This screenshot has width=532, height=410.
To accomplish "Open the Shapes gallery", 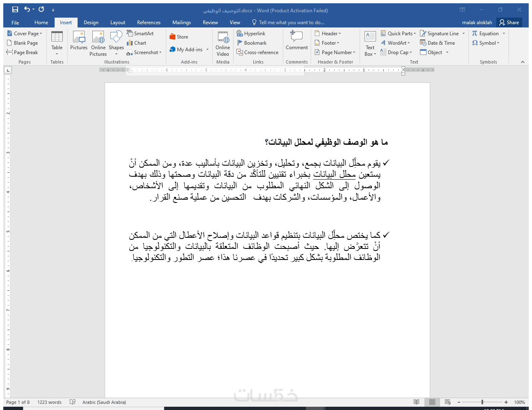I will [x=116, y=43].
